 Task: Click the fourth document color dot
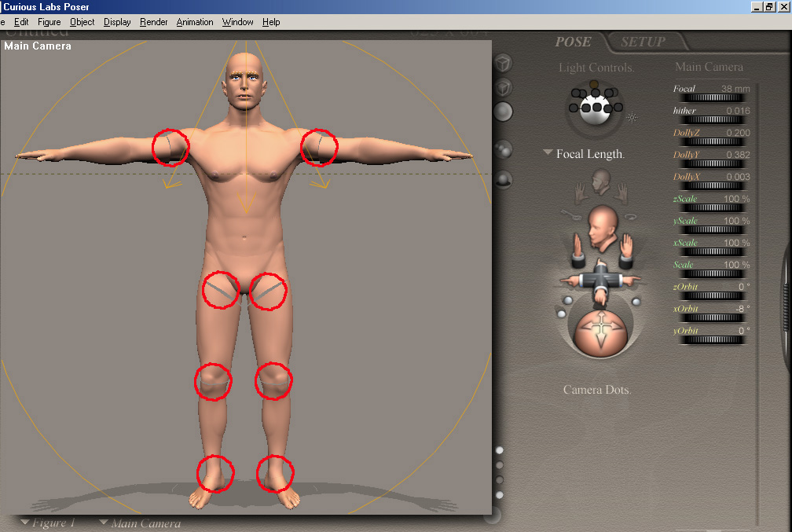coord(500,494)
